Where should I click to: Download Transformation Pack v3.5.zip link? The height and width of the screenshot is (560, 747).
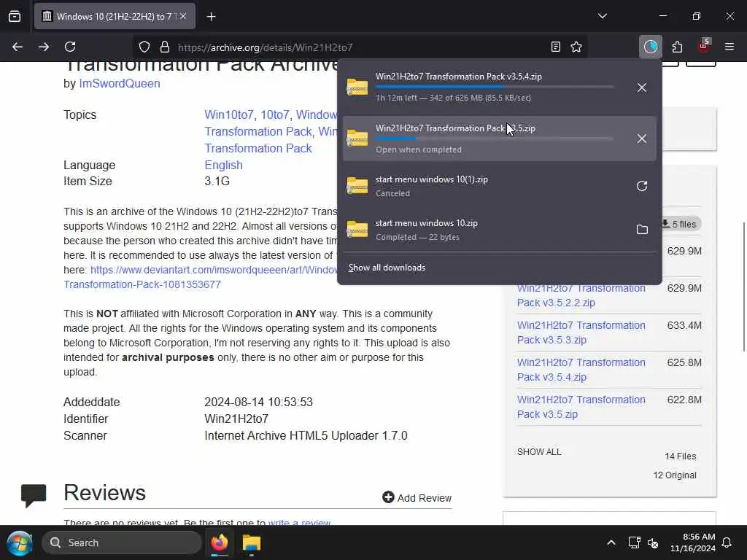coord(581,407)
